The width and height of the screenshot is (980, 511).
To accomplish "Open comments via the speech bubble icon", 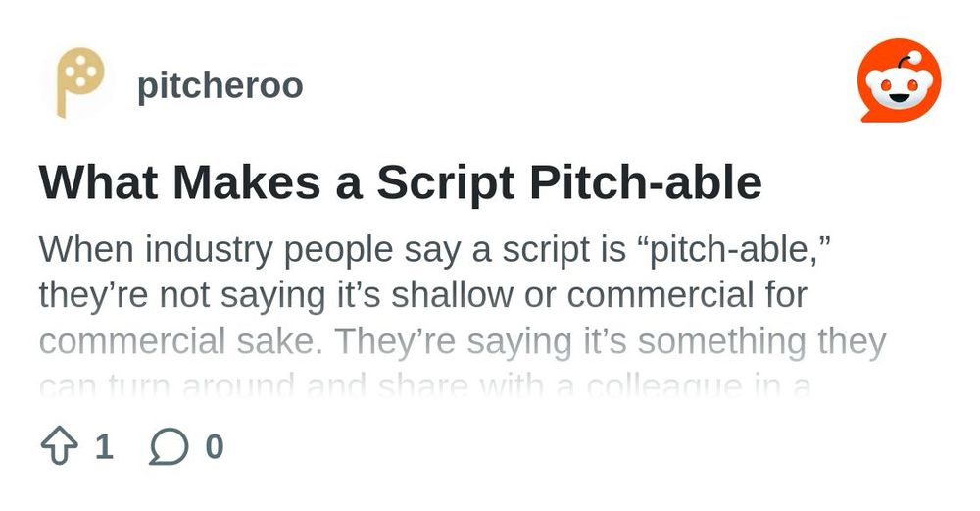I will point(169,446).
